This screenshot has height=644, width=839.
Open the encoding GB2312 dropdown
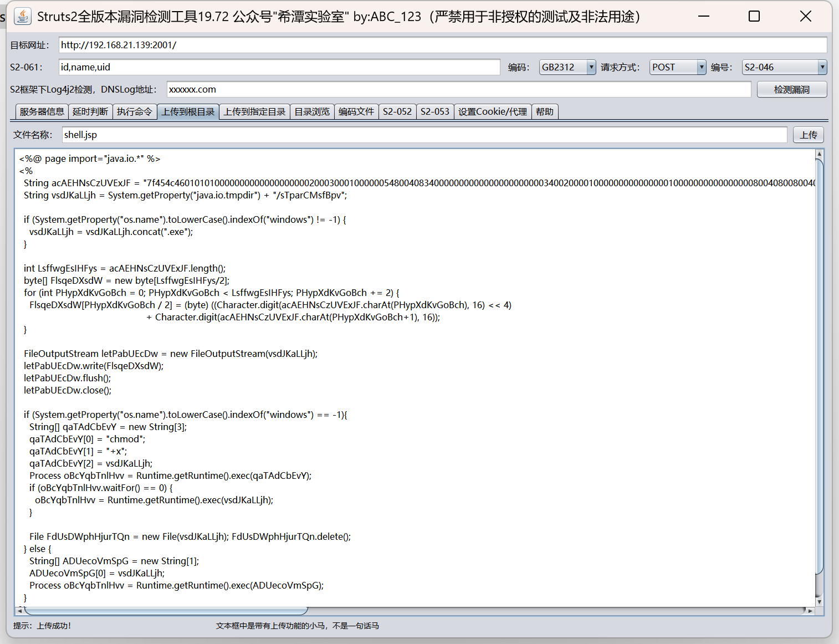click(x=567, y=67)
